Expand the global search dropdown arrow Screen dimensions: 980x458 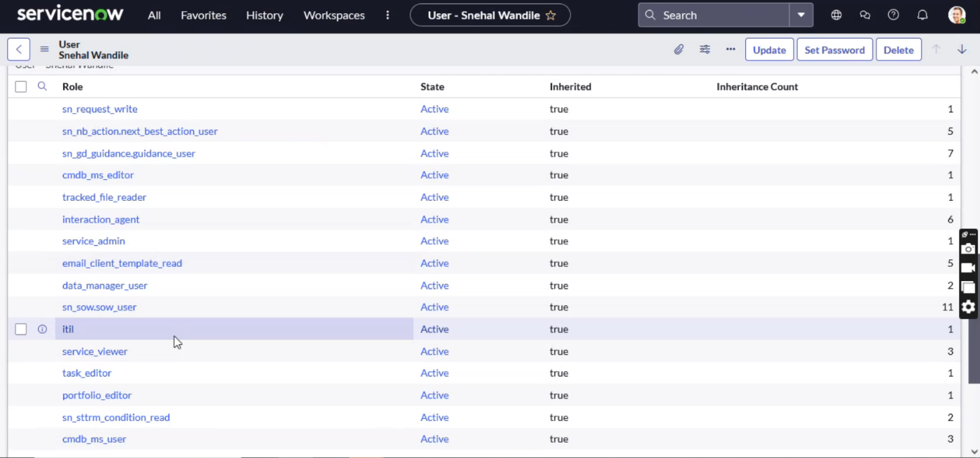pyautogui.click(x=801, y=15)
